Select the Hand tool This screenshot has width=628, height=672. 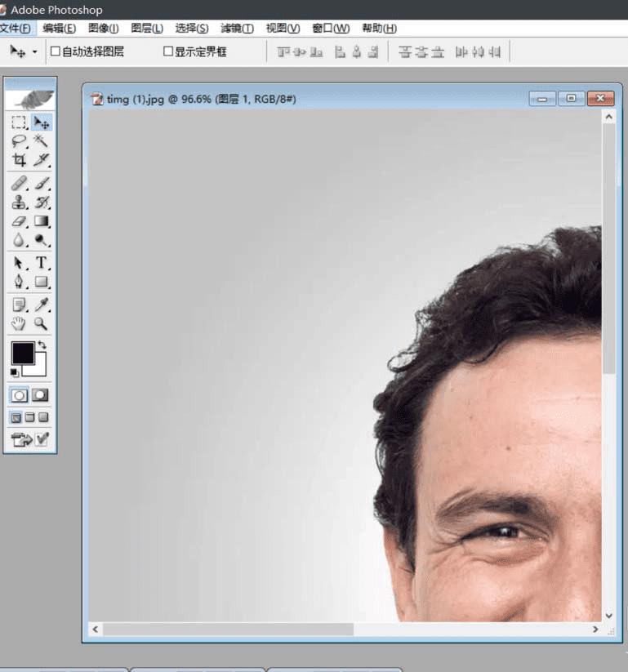coord(19,324)
